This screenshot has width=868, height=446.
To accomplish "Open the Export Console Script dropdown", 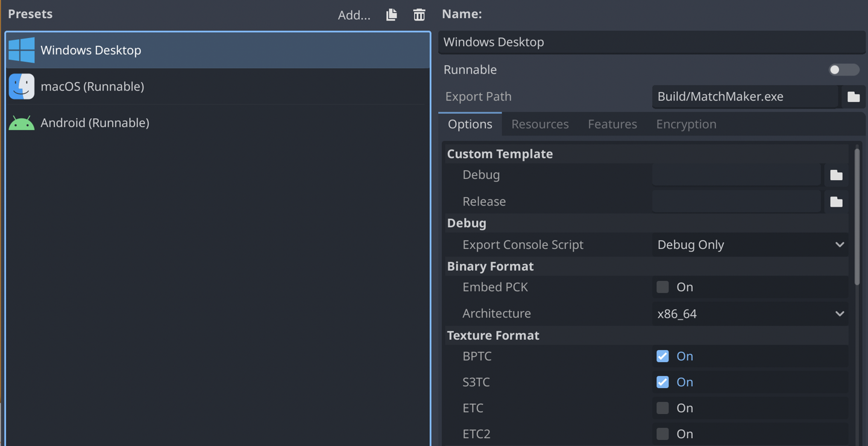I will [750, 245].
